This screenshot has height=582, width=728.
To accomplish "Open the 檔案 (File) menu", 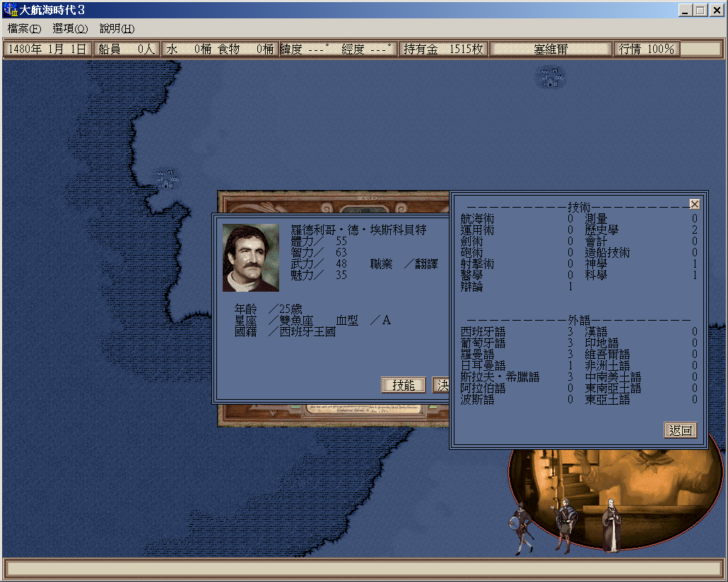I will click(x=25, y=29).
